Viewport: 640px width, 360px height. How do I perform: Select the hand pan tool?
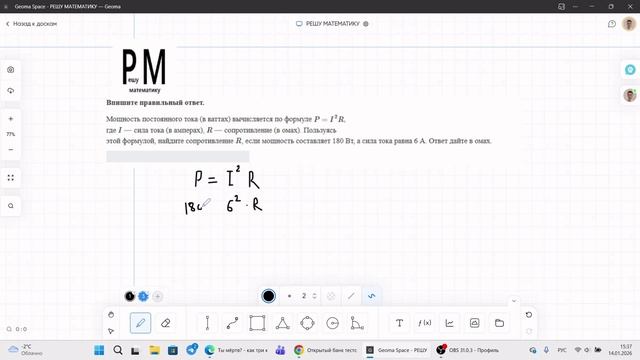111,315
